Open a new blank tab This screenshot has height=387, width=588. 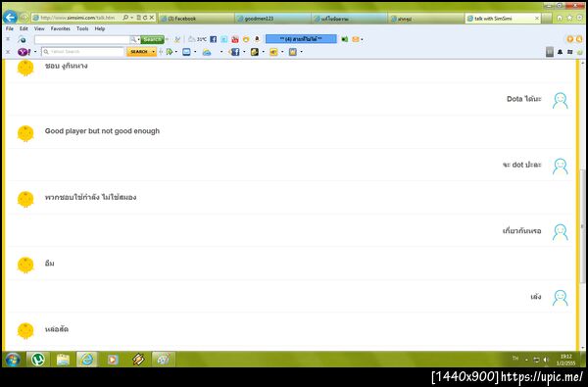point(547,19)
